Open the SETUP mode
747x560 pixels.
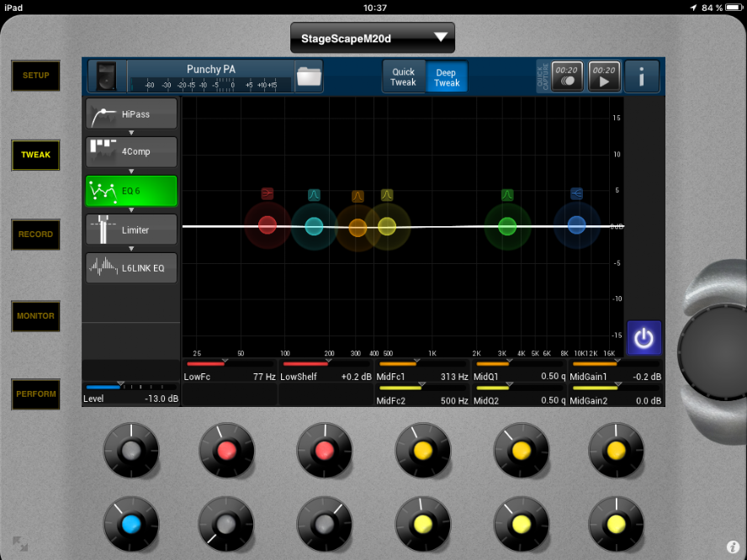coord(35,76)
